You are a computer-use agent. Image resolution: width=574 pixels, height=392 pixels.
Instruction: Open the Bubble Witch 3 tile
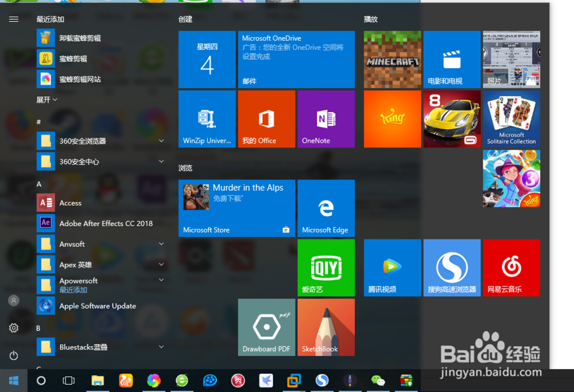[x=511, y=178]
